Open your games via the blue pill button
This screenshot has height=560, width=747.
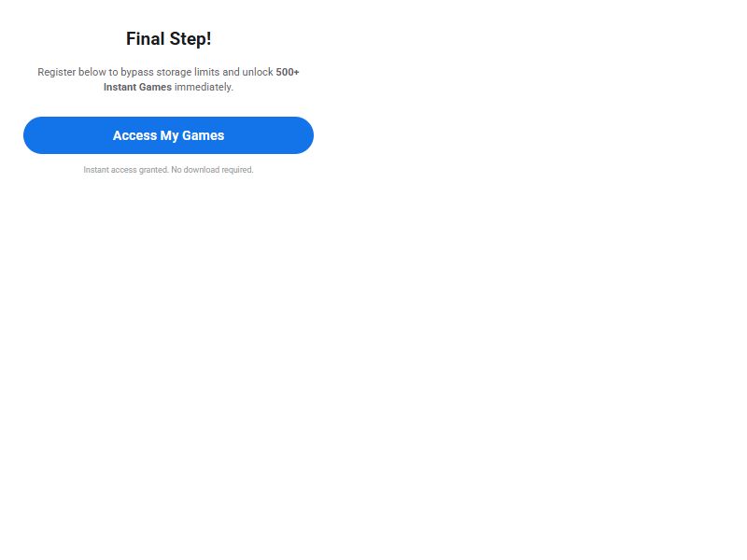pyautogui.click(x=168, y=135)
